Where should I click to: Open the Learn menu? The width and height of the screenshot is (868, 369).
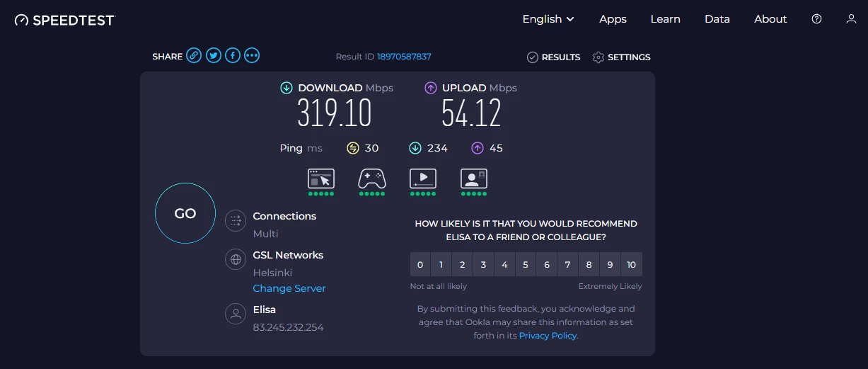[x=665, y=19]
